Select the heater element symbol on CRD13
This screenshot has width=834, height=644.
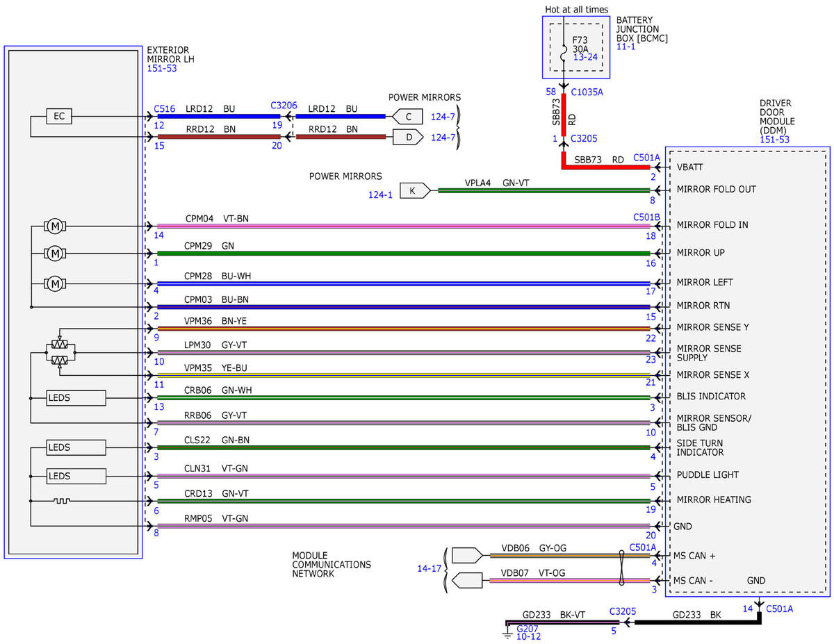click(x=62, y=501)
